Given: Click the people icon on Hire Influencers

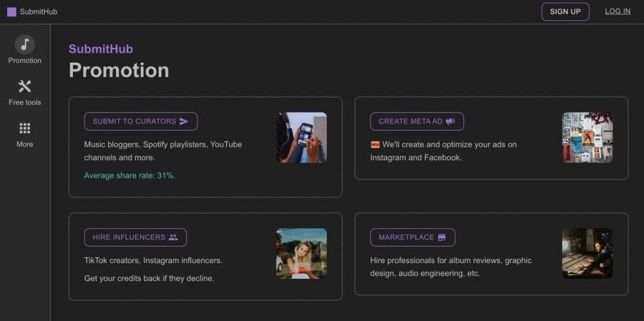Looking at the screenshot, I should pyautogui.click(x=174, y=237).
